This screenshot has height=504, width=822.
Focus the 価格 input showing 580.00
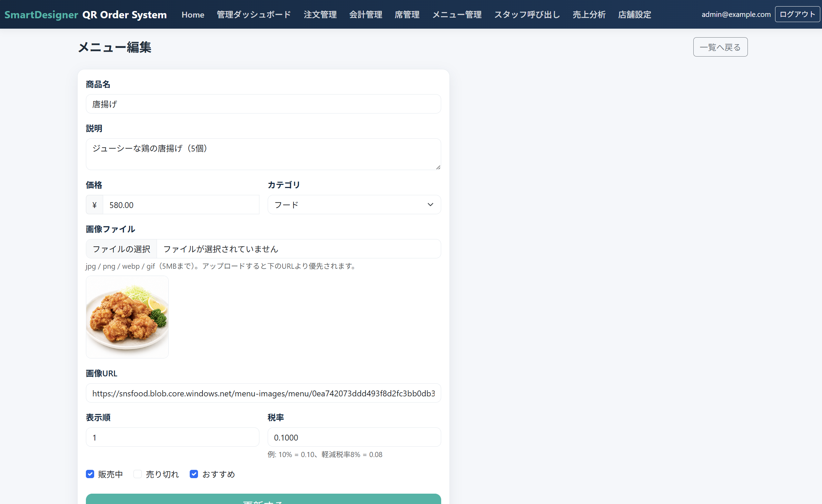(x=181, y=205)
